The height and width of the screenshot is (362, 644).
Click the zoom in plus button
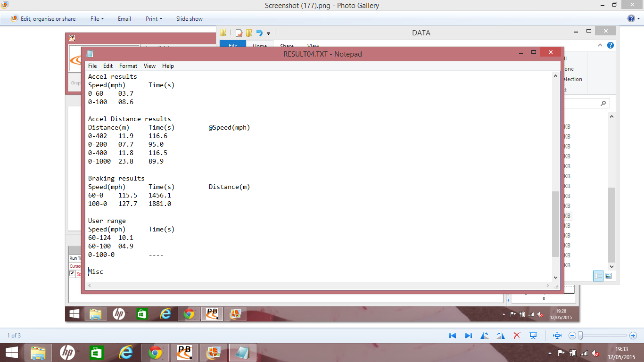pos(633,336)
